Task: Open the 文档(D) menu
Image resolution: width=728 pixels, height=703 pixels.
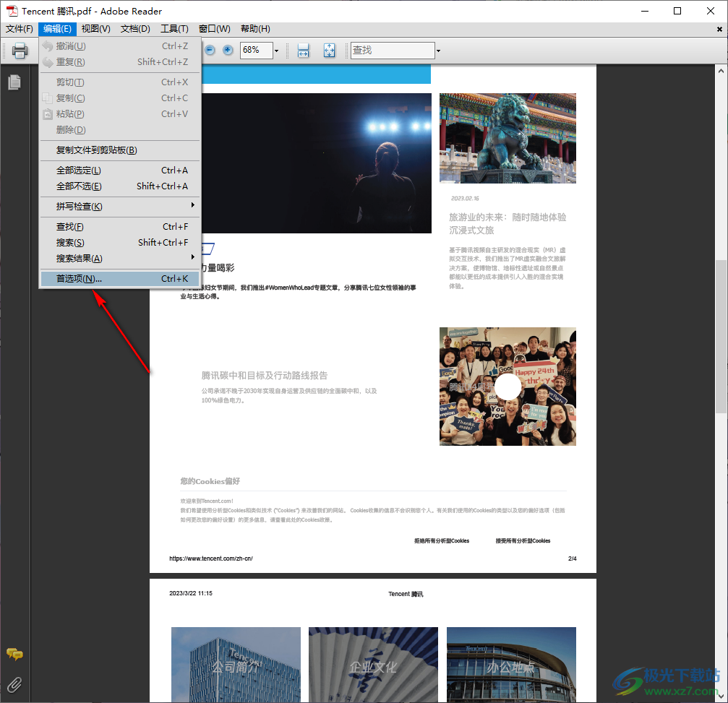Action: (135, 29)
